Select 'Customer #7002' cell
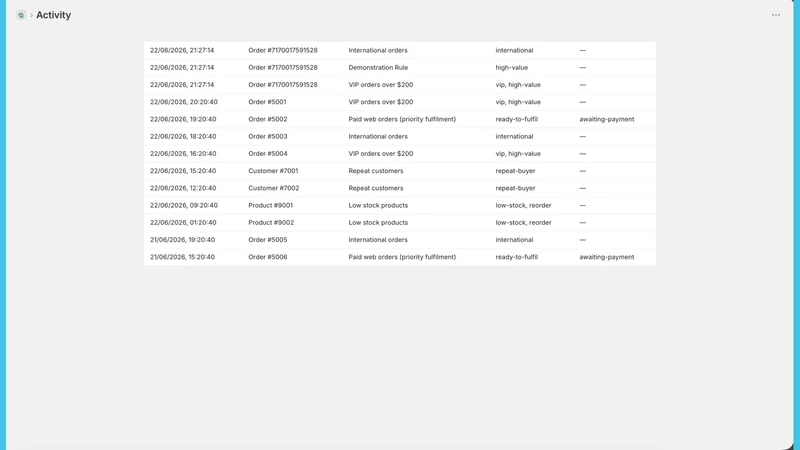 coord(274,188)
